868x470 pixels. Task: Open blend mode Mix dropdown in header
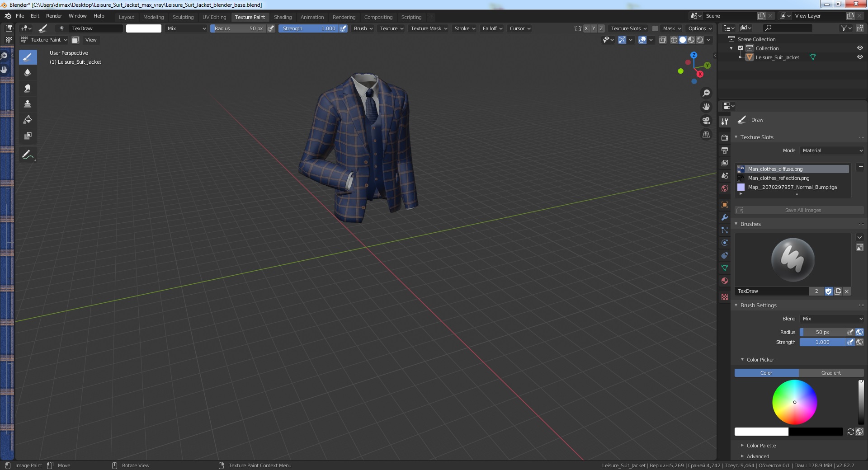186,28
